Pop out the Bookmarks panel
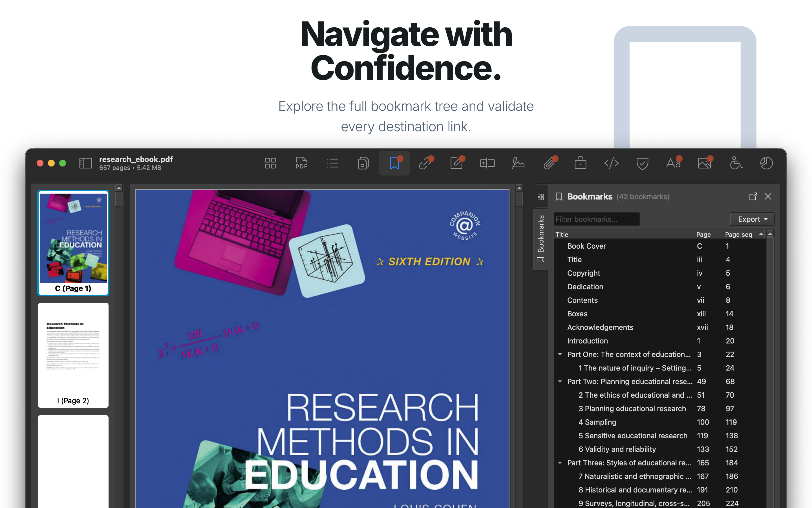The image size is (812, 508). (x=753, y=196)
